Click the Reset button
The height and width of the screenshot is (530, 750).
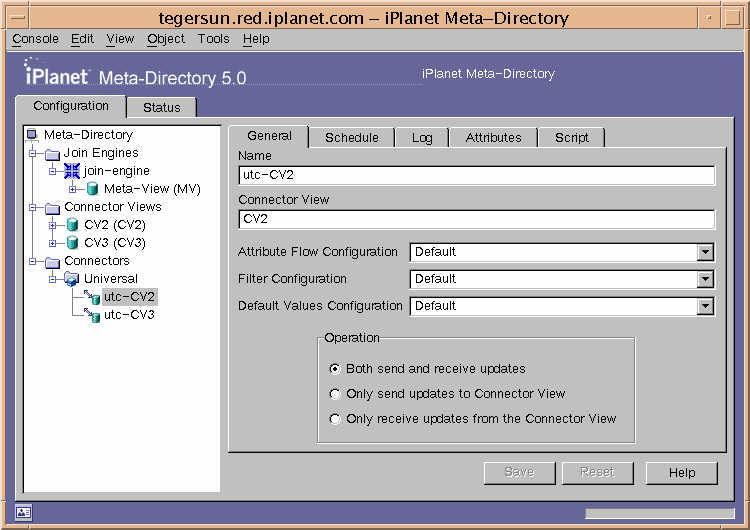(597, 473)
